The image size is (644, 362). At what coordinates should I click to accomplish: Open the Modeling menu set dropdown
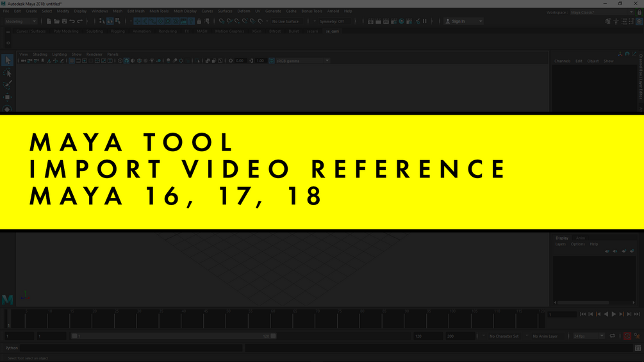(21, 21)
